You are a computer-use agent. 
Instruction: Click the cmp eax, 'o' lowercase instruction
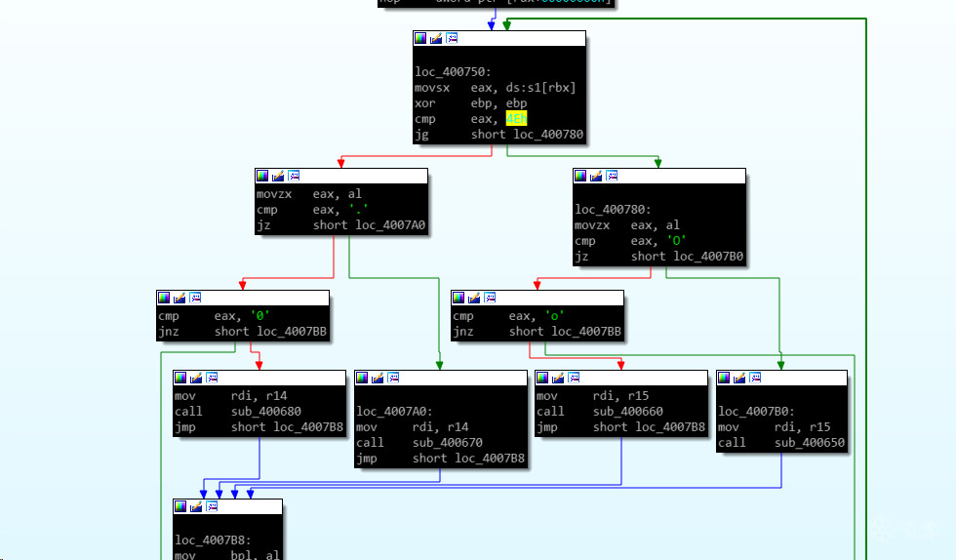click(x=508, y=316)
